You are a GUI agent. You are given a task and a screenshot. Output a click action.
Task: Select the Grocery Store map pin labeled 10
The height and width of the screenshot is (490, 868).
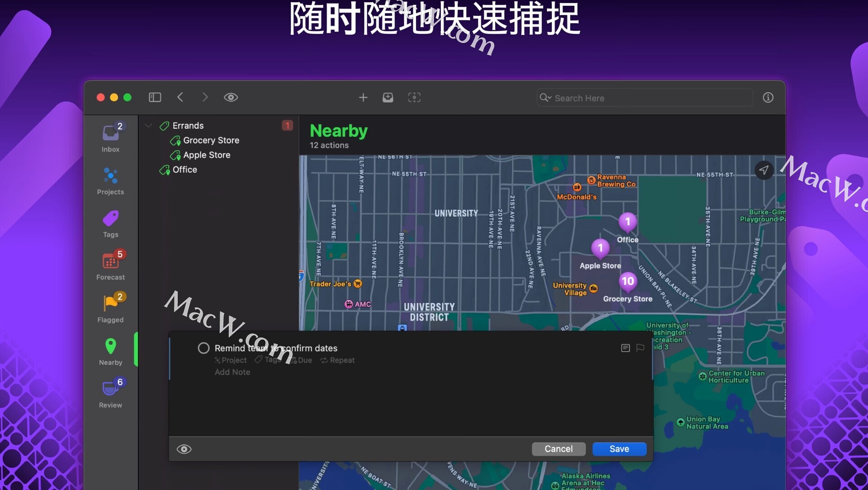627,281
